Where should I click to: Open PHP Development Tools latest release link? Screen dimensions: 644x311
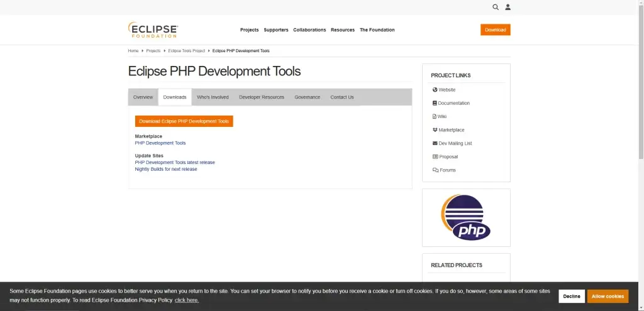click(175, 163)
